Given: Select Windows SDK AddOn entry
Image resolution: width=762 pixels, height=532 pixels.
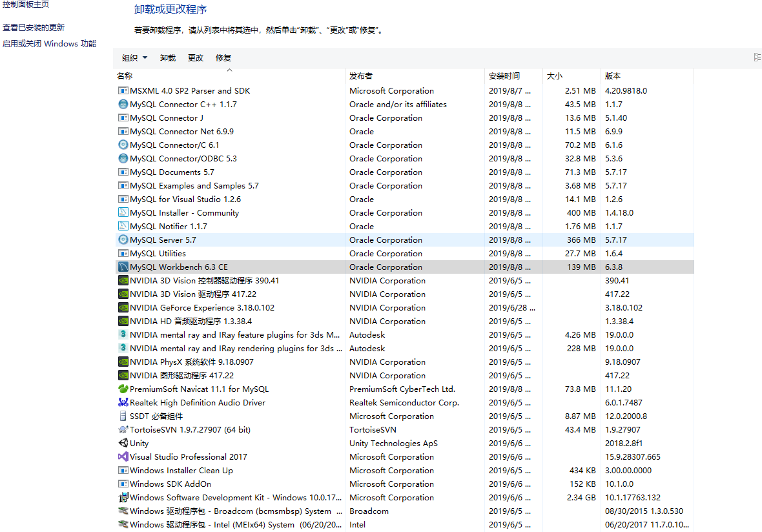Looking at the screenshot, I should point(404,484).
